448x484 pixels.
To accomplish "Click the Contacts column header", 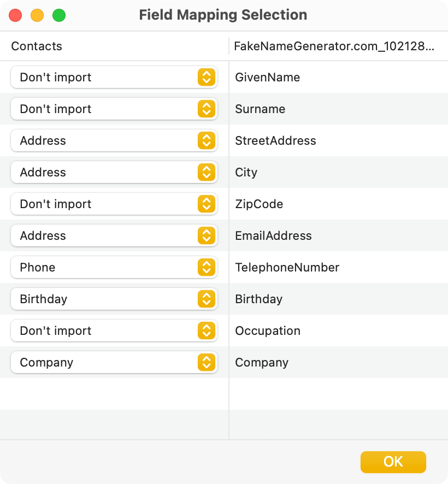I will point(37,46).
